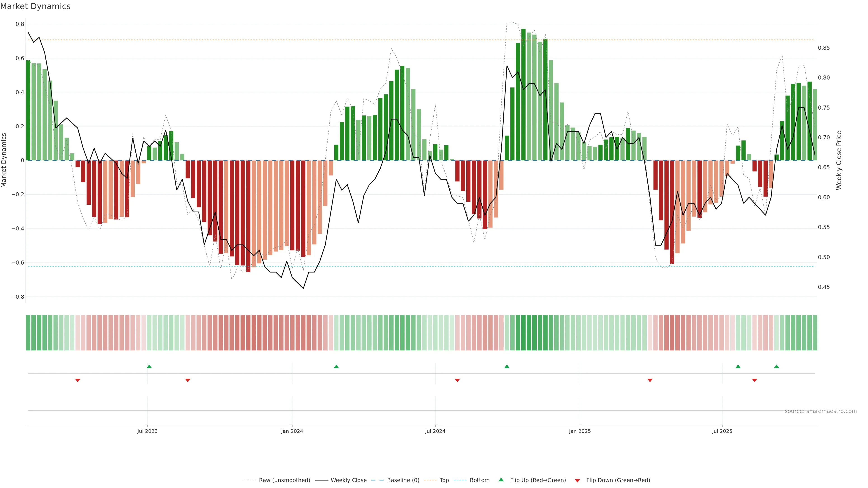The height and width of the screenshot is (488, 868).
Task: Click the source: sharemaestro.com text
Action: click(821, 411)
